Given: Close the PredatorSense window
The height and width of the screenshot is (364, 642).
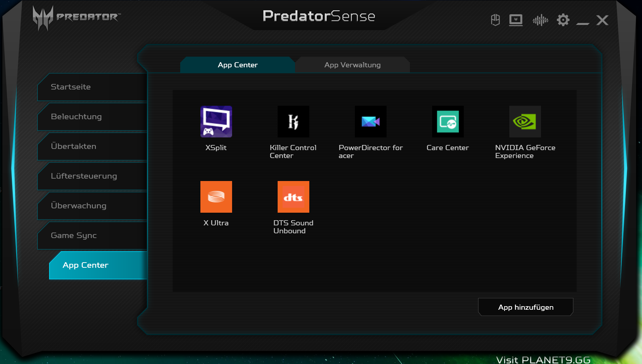Looking at the screenshot, I should coord(602,20).
